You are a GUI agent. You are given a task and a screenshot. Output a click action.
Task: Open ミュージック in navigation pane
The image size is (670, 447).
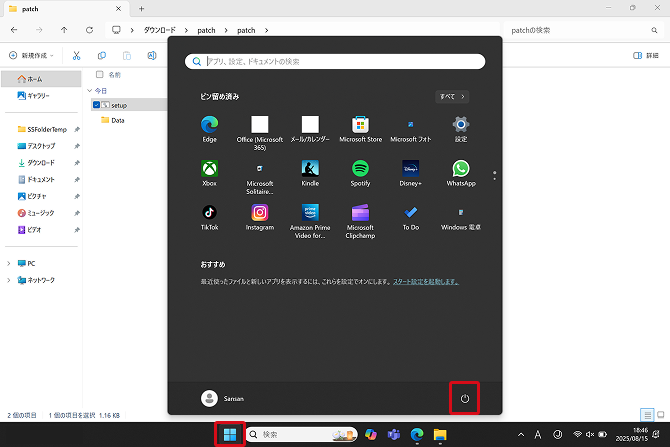pos(41,213)
